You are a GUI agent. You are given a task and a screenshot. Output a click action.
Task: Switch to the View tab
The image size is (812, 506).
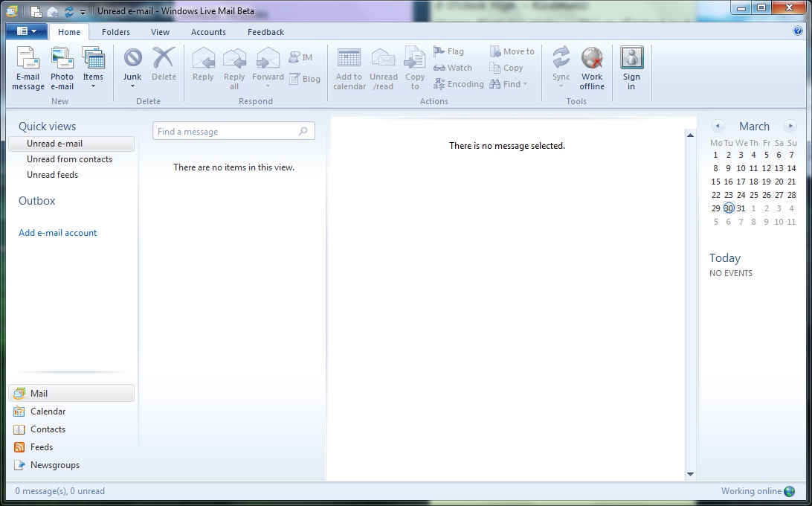160,31
